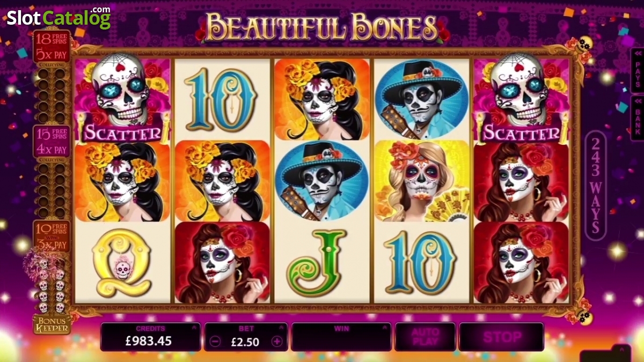Decrease bet with the minus button
Viewport: 644px width, 362px height.
[216, 342]
